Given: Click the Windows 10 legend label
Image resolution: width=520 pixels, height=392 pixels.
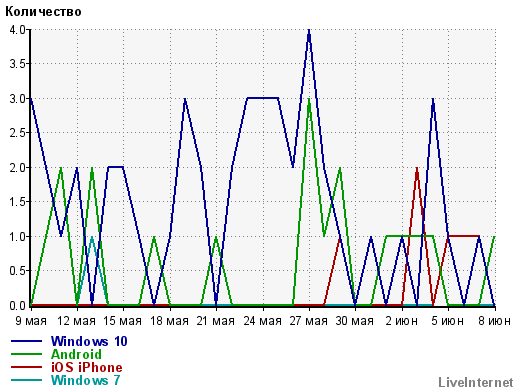Looking at the screenshot, I should [89, 341].
